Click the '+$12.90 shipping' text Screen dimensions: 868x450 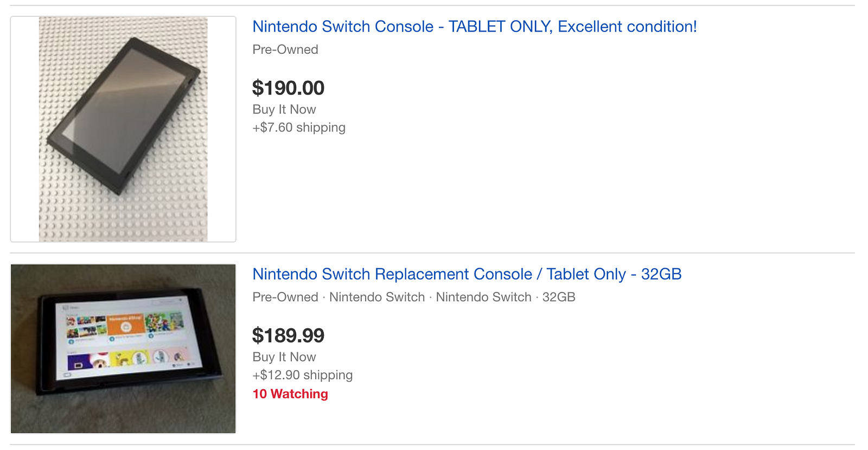tap(302, 375)
